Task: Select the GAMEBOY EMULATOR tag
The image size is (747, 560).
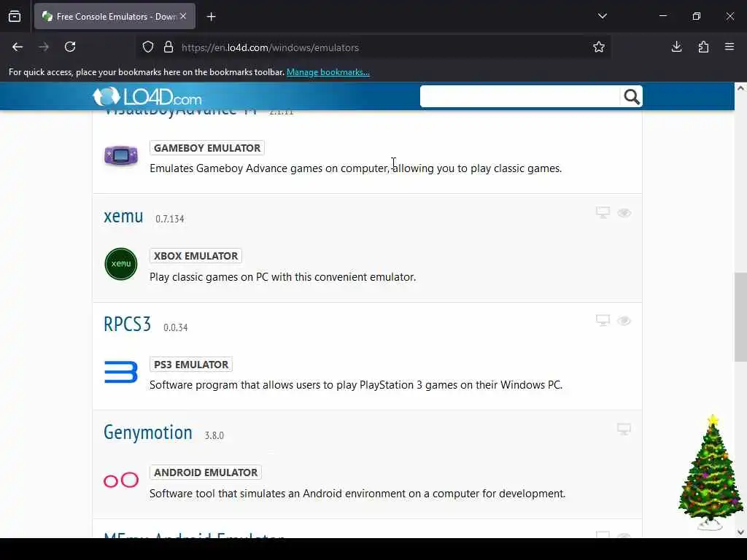Action: click(x=206, y=148)
